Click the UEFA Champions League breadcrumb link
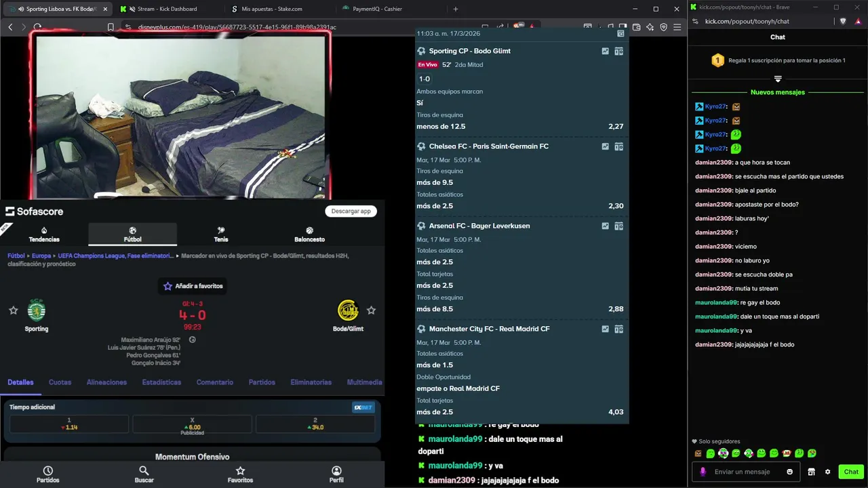 point(117,256)
